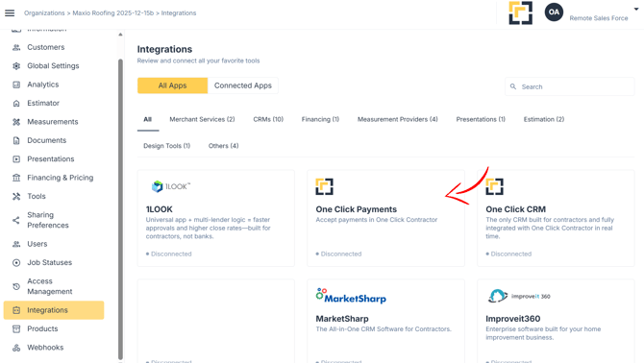Click the Job Statuses circle icon
Viewport: 644px width, 363px height.
coord(16,262)
